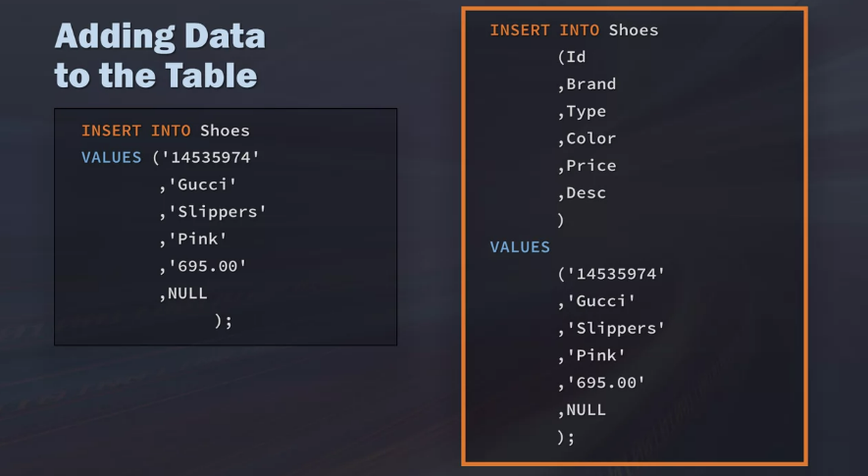Click 'VALUES' keyword beside ('14535974'
The width and height of the screenshot is (868, 476).
111,157
